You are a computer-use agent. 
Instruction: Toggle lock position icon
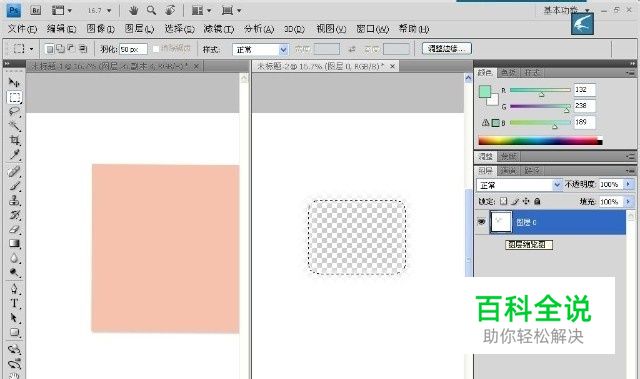click(526, 201)
